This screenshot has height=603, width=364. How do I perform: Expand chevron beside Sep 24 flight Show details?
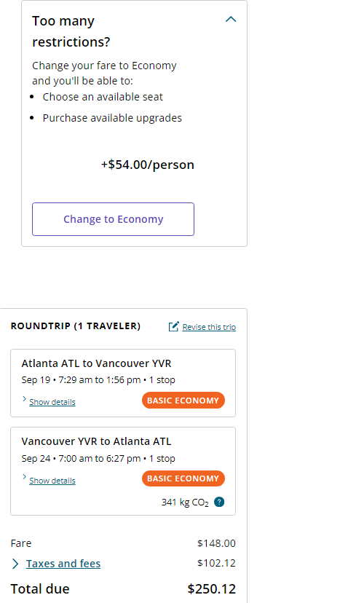pyautogui.click(x=24, y=477)
